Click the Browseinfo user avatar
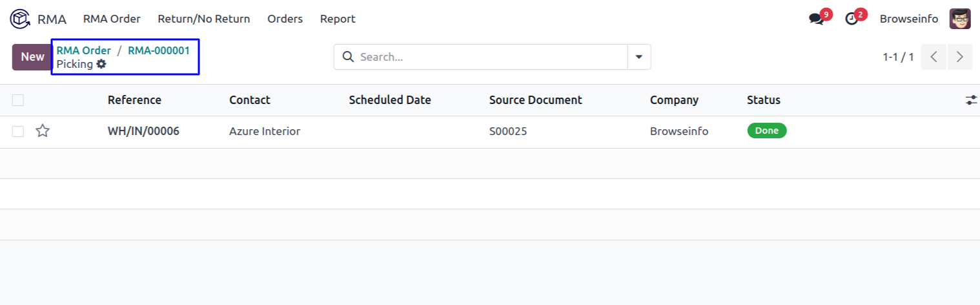Image resolution: width=980 pixels, height=305 pixels. click(960, 19)
